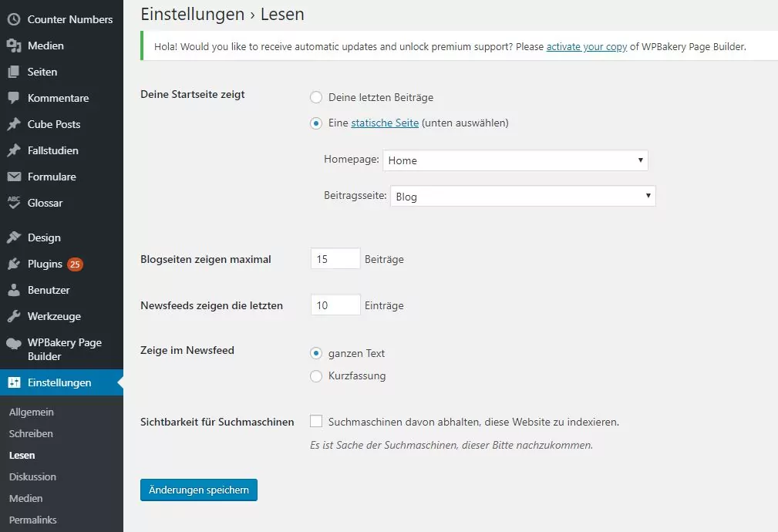Open the Formulare envelope icon
The image size is (778, 532).
(x=14, y=177)
